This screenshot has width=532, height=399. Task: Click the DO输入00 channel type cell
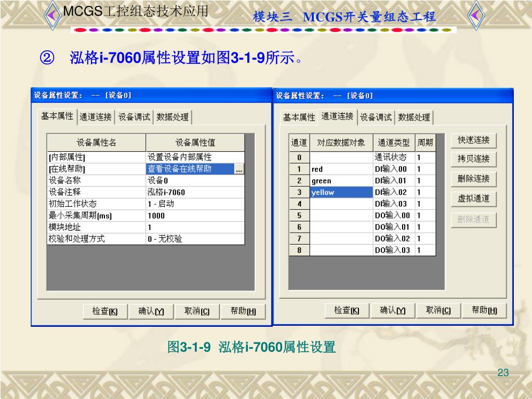[394, 216]
